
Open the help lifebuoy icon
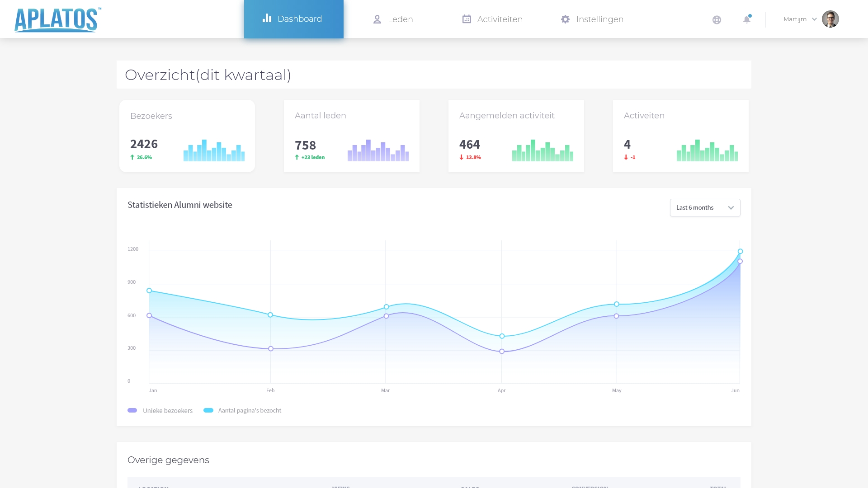pyautogui.click(x=717, y=20)
